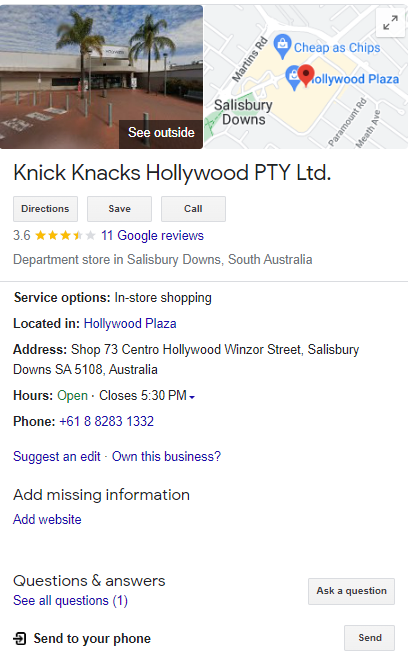408x664 pixels.
Task: Dial the phone number +61 8 8283 1332
Action: point(106,421)
